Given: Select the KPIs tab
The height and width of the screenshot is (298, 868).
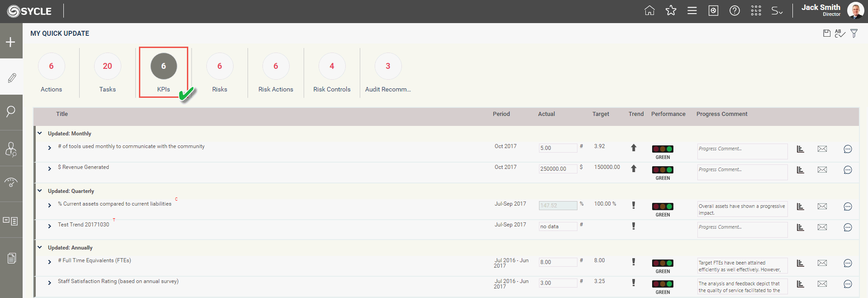Looking at the screenshot, I should tap(163, 72).
